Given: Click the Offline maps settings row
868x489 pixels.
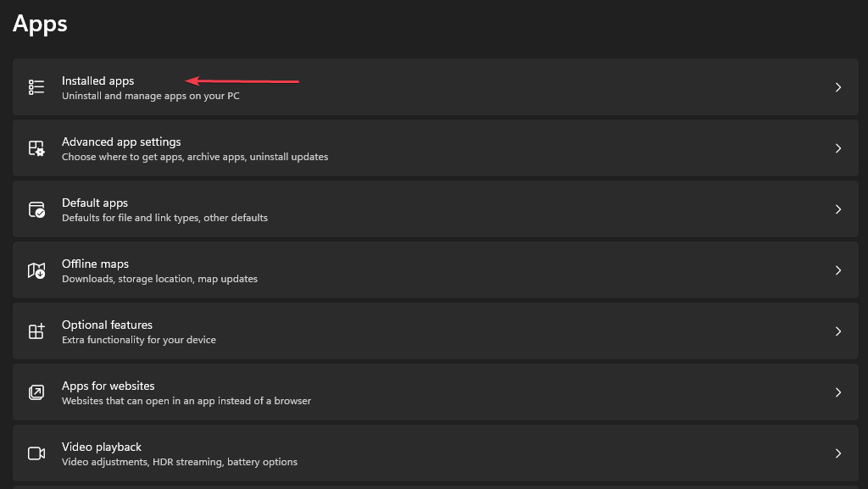Looking at the screenshot, I should (x=434, y=270).
